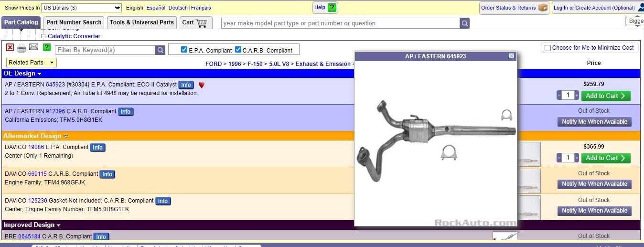Viewport: 644px width, 247px height.
Task: Click the envelope email icon
Action: click(33, 47)
